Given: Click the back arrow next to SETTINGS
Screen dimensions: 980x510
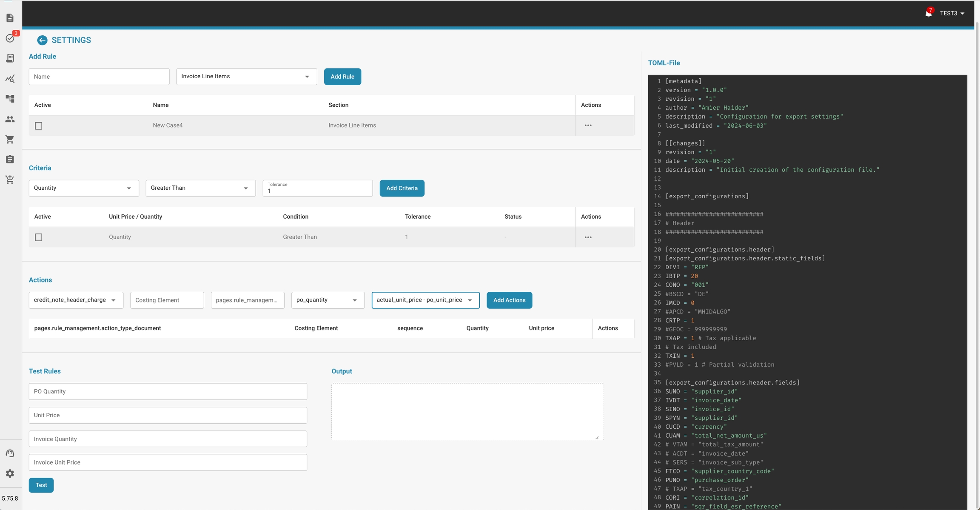Looking at the screenshot, I should (42, 40).
